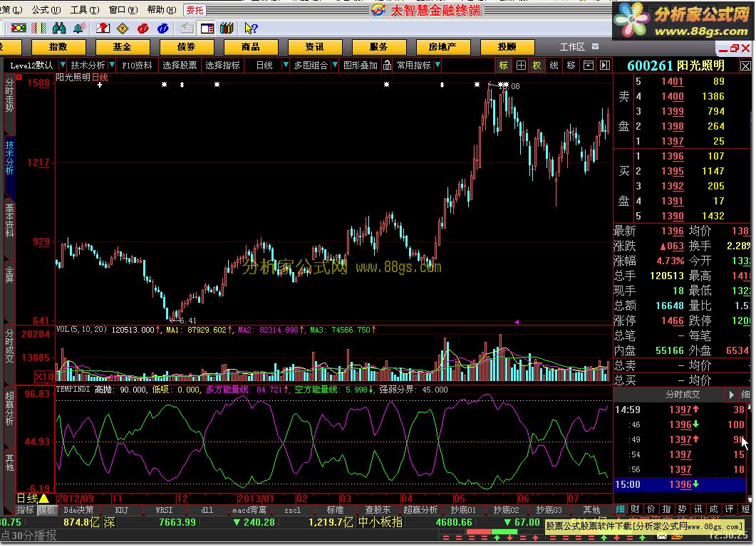Click the padlock icon beside 图形叠加
Screen dimensions: 756x547
click(387, 65)
